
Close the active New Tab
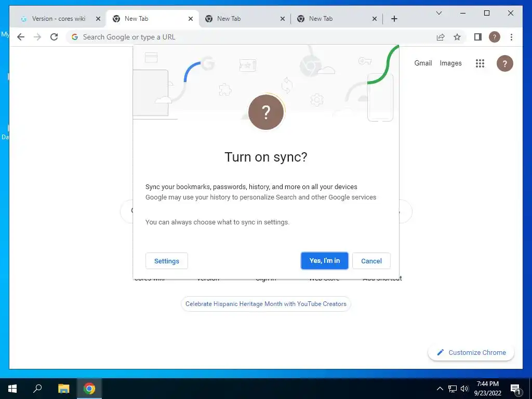[x=191, y=19]
